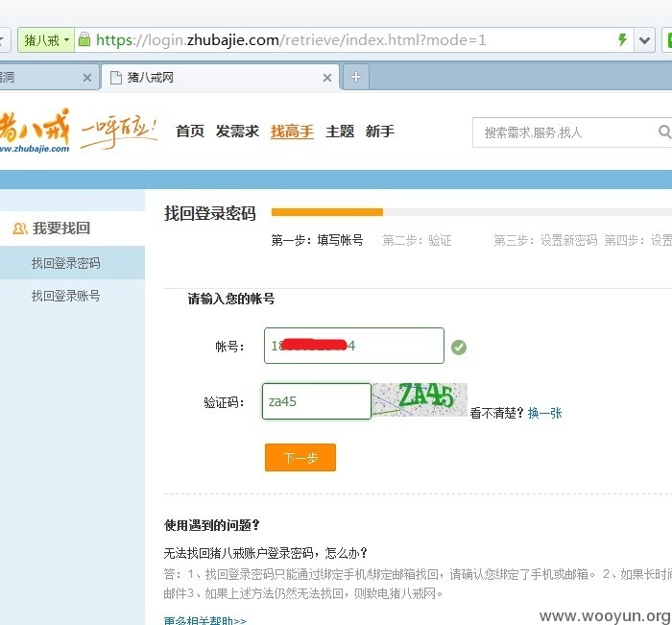Click into the 帐号 input field
This screenshot has width=672, height=625.
[x=354, y=346]
